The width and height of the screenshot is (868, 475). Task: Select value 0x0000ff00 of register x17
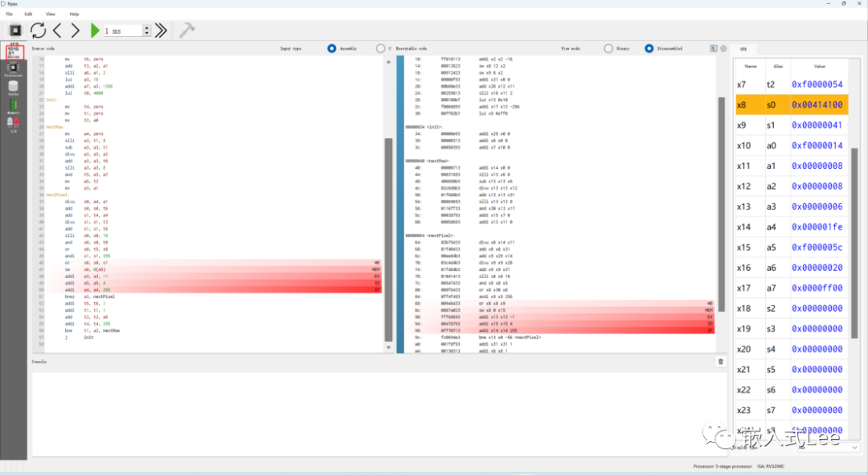(817, 289)
